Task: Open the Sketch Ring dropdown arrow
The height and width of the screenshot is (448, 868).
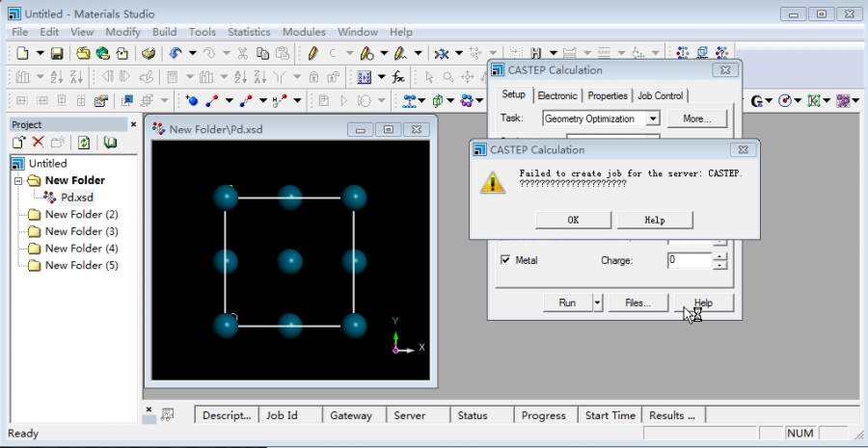Action: pyautogui.click(x=384, y=54)
